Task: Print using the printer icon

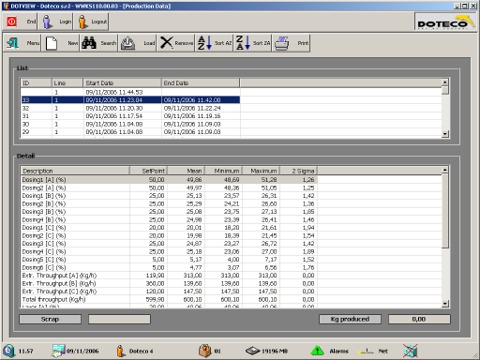Action: point(282,43)
